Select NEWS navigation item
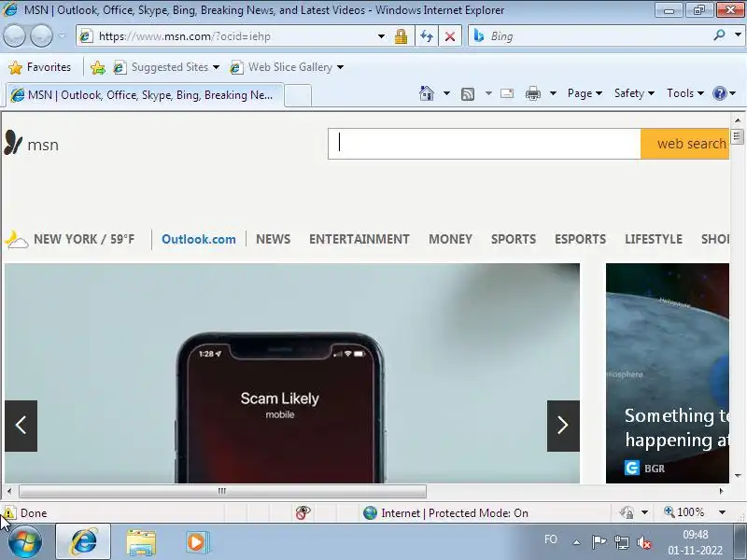Viewport: 747px width, 560px height. 273,239
